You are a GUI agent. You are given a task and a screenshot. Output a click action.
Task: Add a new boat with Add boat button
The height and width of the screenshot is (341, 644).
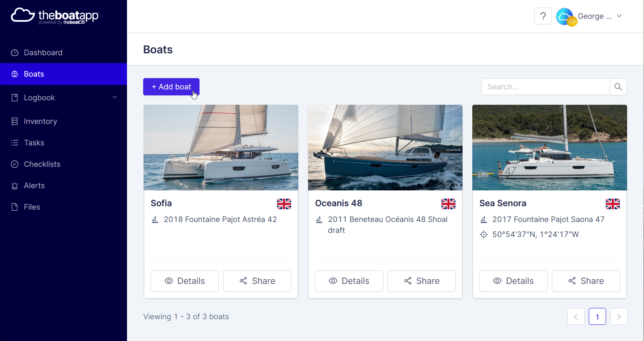171,87
